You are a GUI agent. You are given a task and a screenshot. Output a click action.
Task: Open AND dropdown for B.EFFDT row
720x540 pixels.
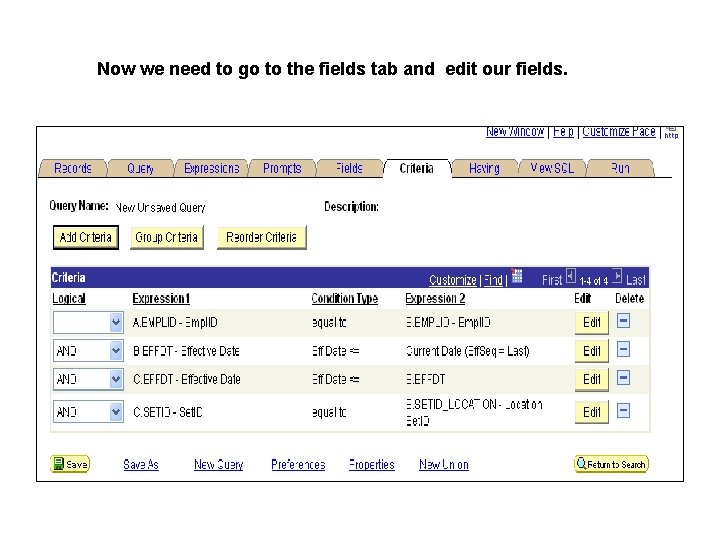click(116, 351)
